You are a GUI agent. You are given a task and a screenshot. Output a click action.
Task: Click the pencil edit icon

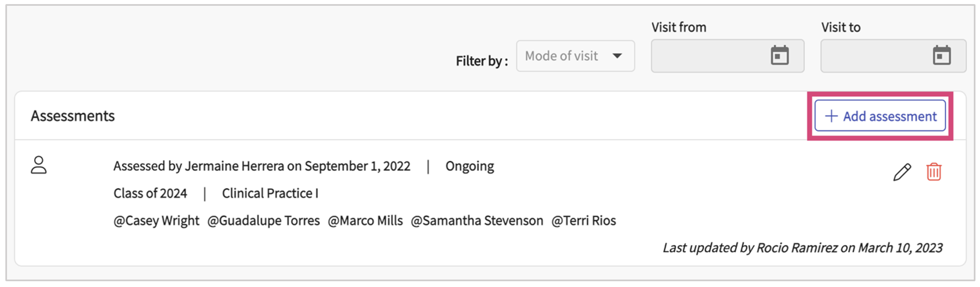coord(902,172)
